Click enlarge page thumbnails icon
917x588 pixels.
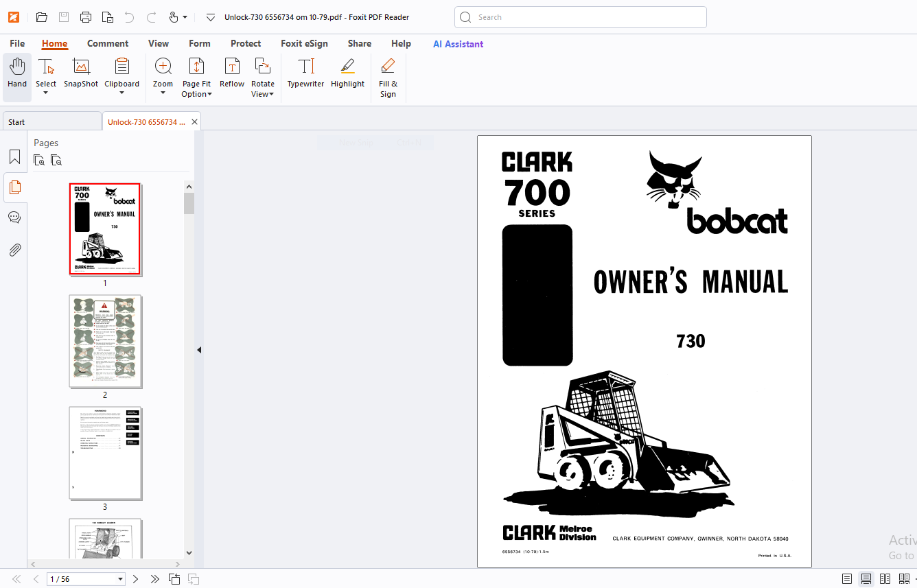pyautogui.click(x=39, y=161)
